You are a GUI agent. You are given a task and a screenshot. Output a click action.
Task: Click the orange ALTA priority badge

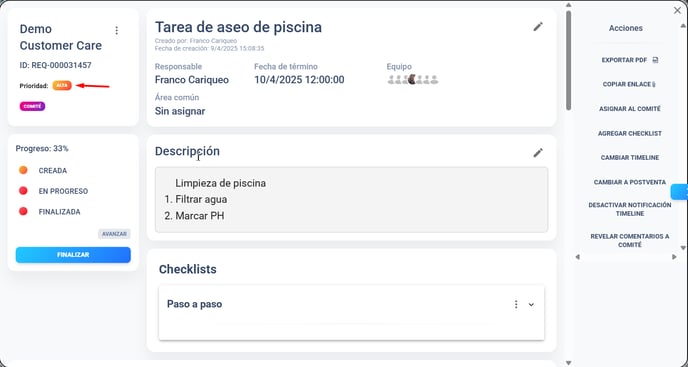tap(62, 86)
